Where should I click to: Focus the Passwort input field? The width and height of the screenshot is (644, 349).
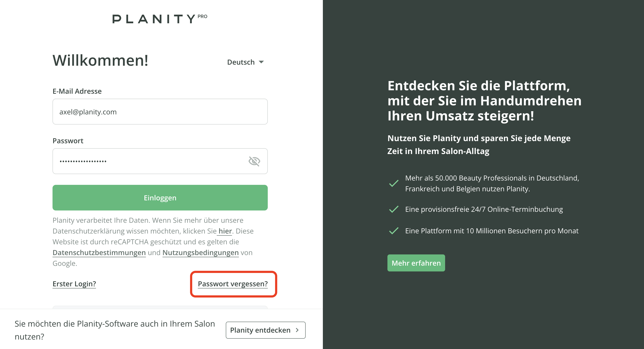pyautogui.click(x=150, y=161)
